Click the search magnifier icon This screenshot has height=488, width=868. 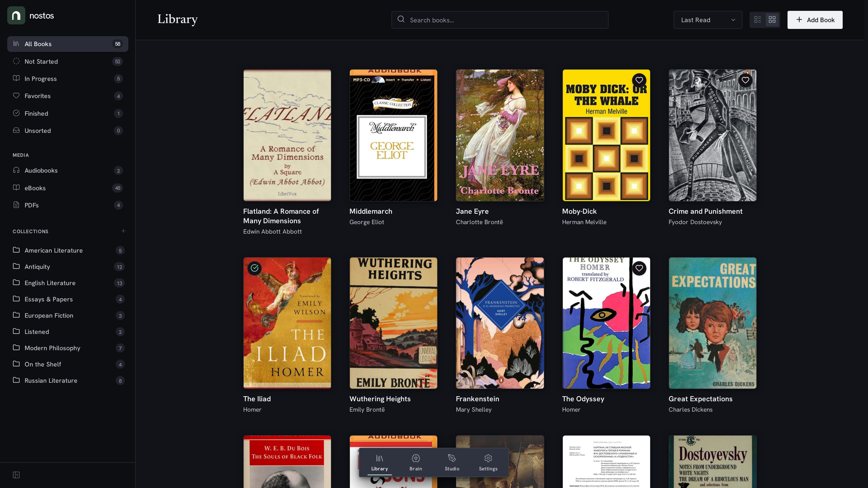click(x=401, y=19)
